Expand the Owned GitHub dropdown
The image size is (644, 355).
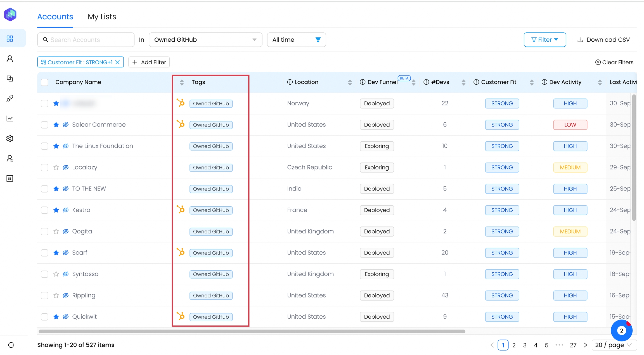(205, 40)
